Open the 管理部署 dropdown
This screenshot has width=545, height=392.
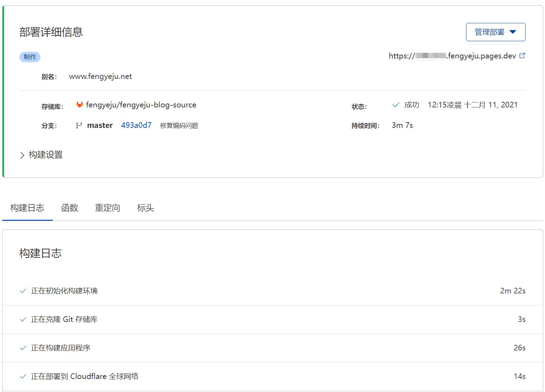(495, 32)
